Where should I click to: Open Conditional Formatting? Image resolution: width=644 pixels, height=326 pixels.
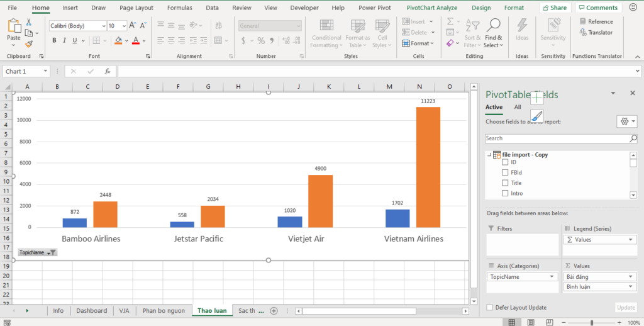point(326,34)
